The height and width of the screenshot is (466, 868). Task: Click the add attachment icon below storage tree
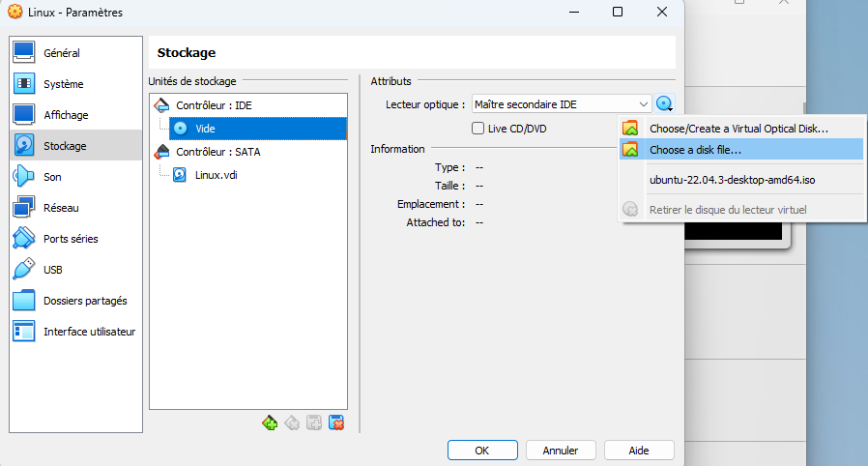[x=314, y=423]
